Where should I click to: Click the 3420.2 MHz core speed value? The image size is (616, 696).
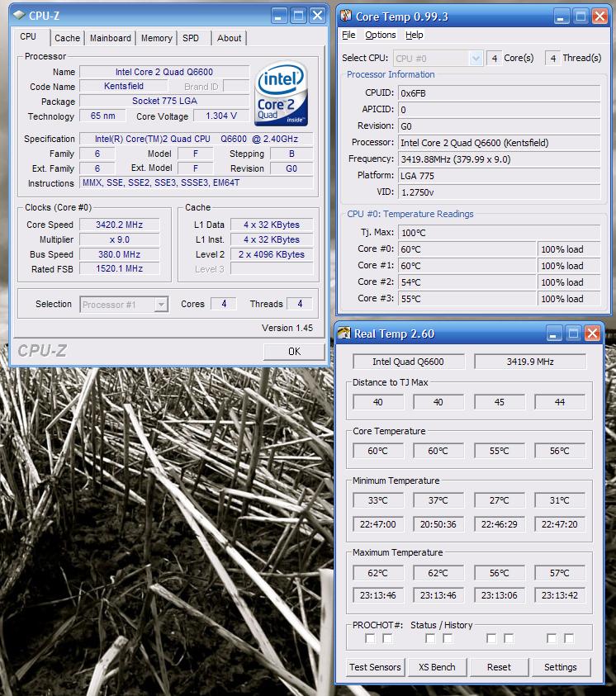(x=120, y=225)
